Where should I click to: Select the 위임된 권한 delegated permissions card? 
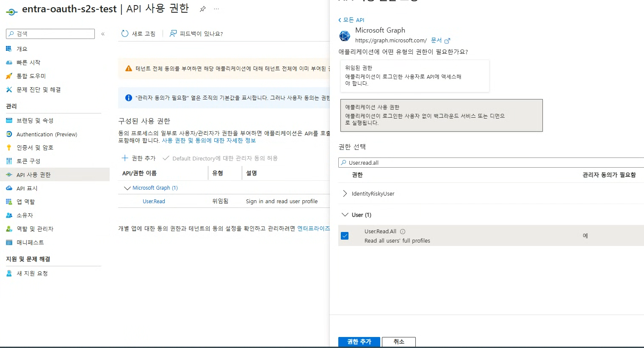pyautogui.click(x=415, y=76)
